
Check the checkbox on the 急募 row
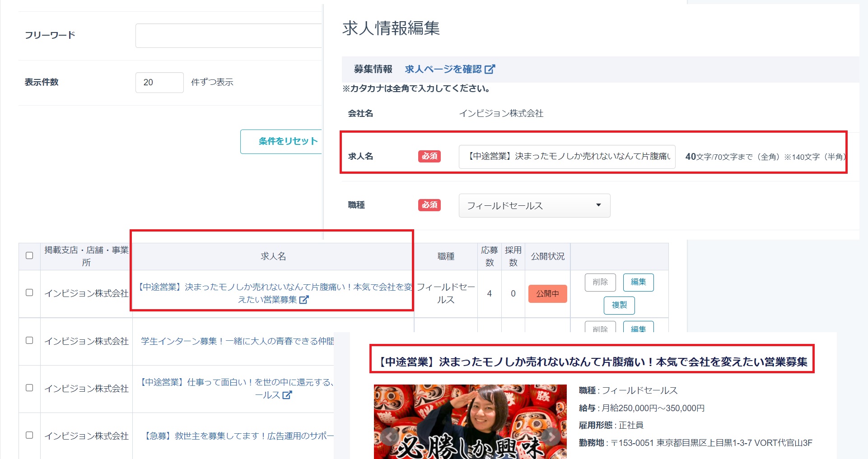click(x=29, y=436)
